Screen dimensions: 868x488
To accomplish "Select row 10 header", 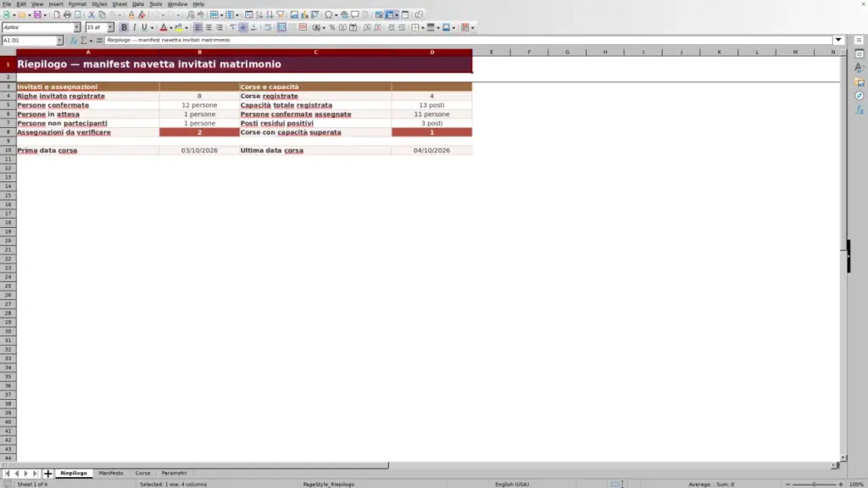I will click(8, 151).
